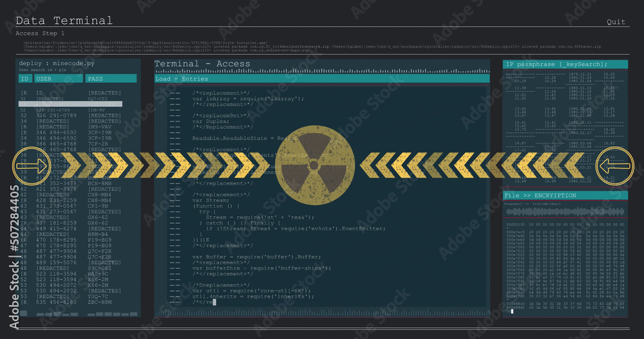Select user entry 489 159-5076
Image resolution: width=644 pixels, height=339 pixels.
coord(56,262)
